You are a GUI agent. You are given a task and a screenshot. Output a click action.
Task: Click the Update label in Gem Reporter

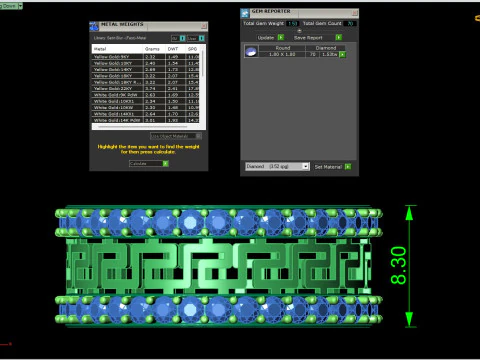click(x=266, y=38)
